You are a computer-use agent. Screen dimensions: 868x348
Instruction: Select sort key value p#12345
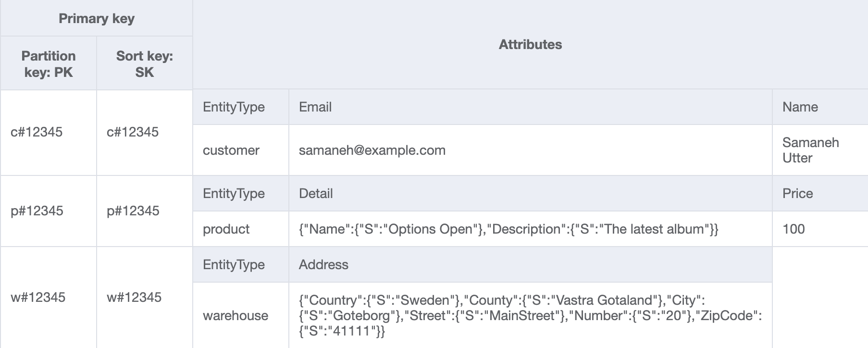pos(133,211)
